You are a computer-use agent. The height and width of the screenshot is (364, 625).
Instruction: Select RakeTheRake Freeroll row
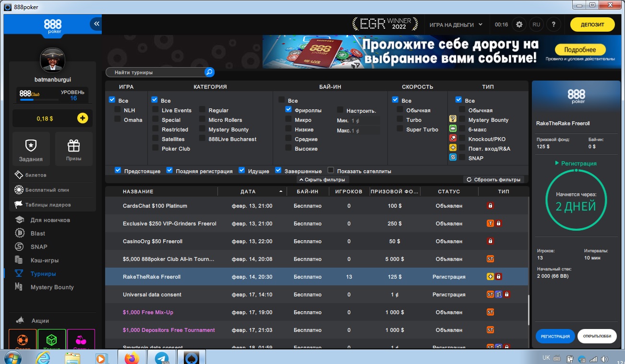pos(316,277)
